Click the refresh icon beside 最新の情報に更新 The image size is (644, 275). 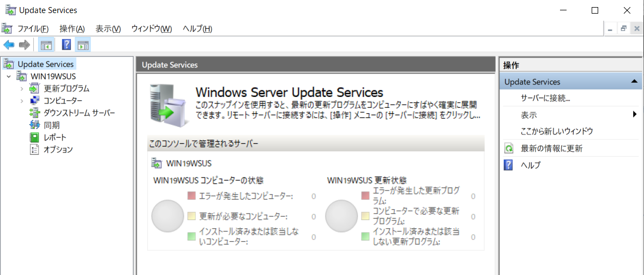[509, 149]
